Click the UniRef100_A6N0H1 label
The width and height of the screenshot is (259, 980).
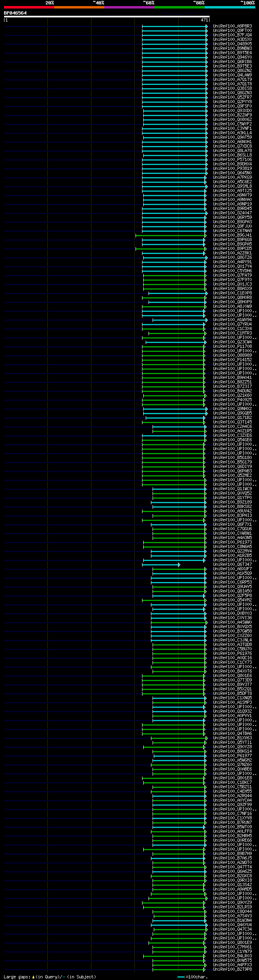click(x=232, y=142)
